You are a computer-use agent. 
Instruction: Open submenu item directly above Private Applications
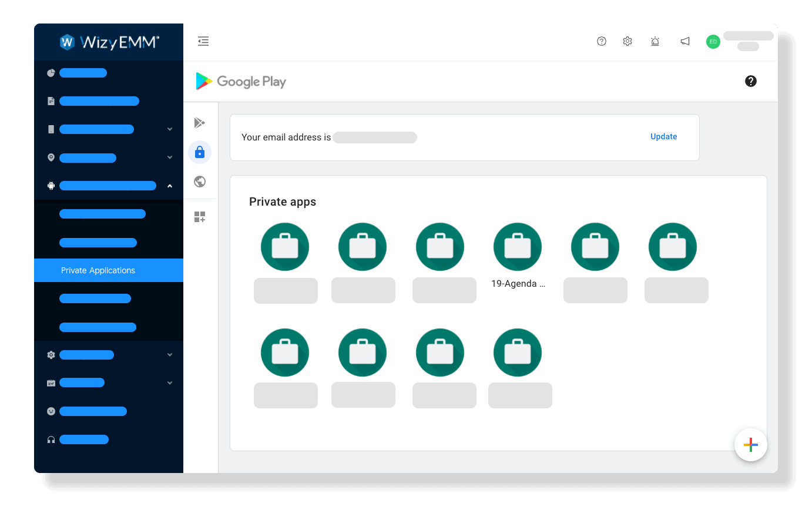click(98, 243)
